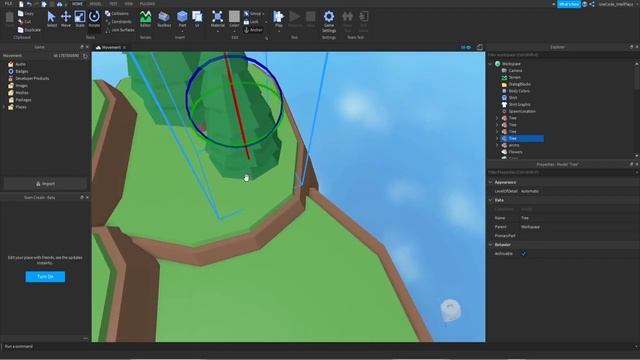Click the Run a command bar
The width and height of the screenshot is (640, 360).
[318, 347]
